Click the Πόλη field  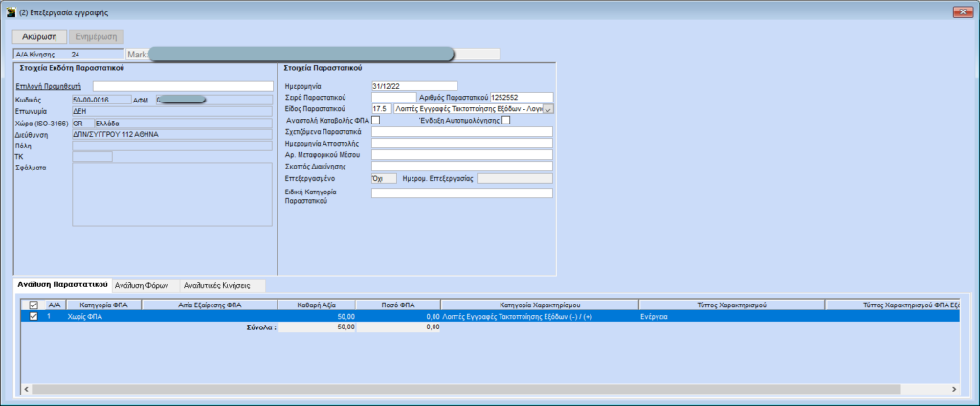pyautogui.click(x=172, y=146)
